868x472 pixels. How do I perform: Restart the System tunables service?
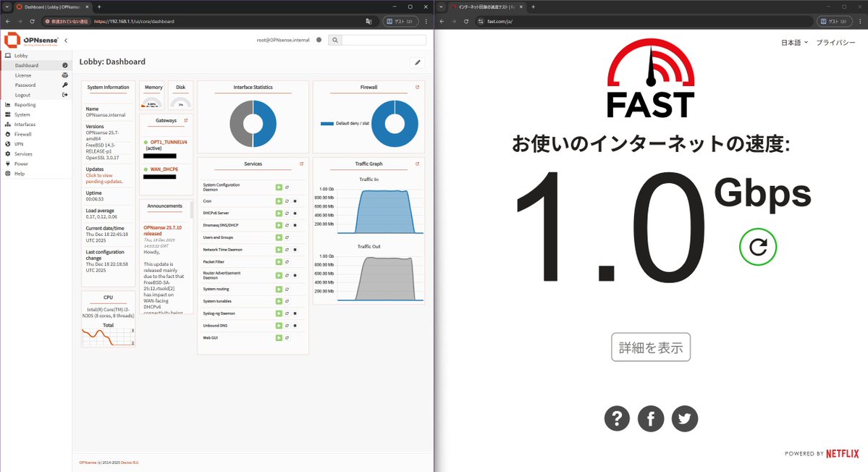[287, 301]
